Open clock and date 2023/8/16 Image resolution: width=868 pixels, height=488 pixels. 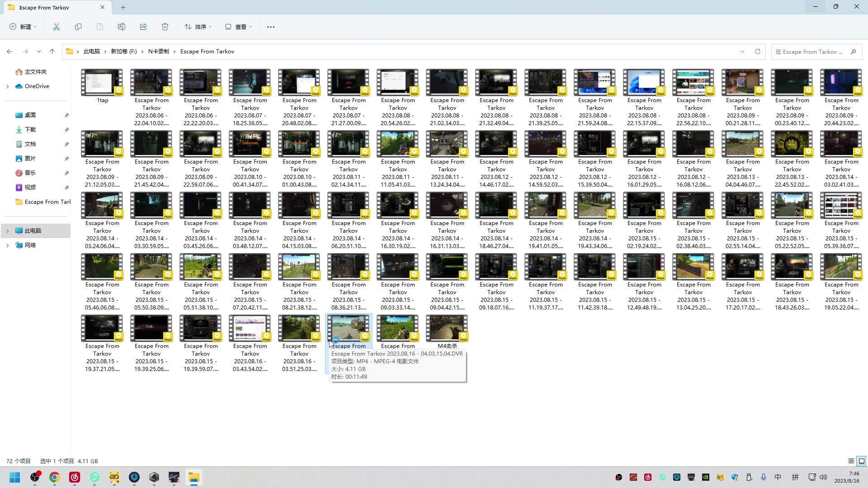click(x=847, y=477)
